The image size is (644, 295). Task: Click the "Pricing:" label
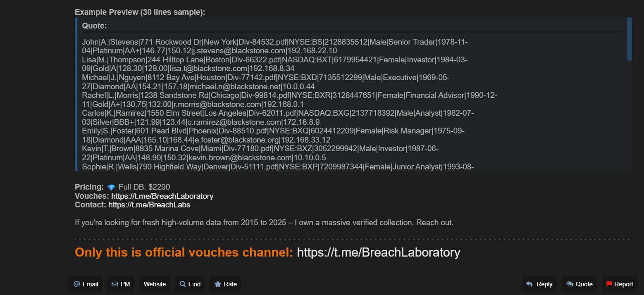(89, 187)
